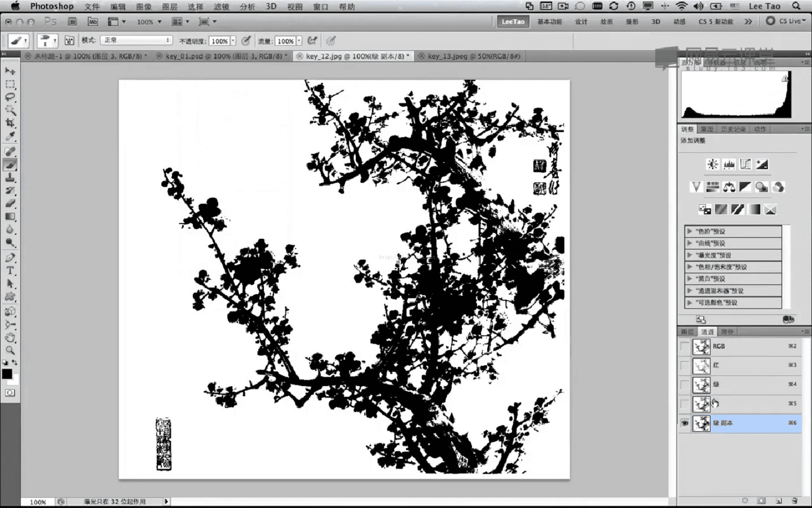Image resolution: width=812 pixels, height=508 pixels.
Task: Open the CS Live menu button
Action: (785, 21)
